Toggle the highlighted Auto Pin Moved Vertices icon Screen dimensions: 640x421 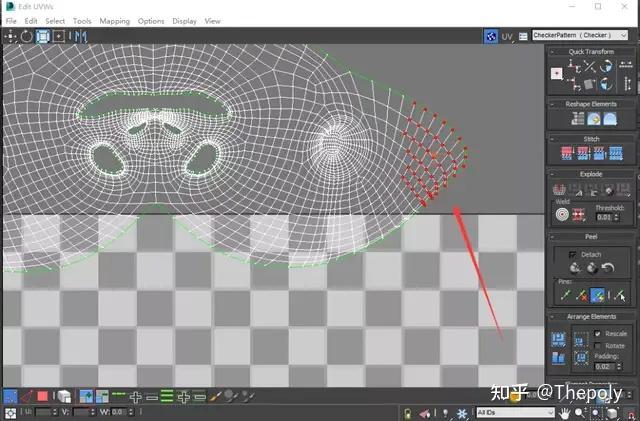[x=598, y=295]
